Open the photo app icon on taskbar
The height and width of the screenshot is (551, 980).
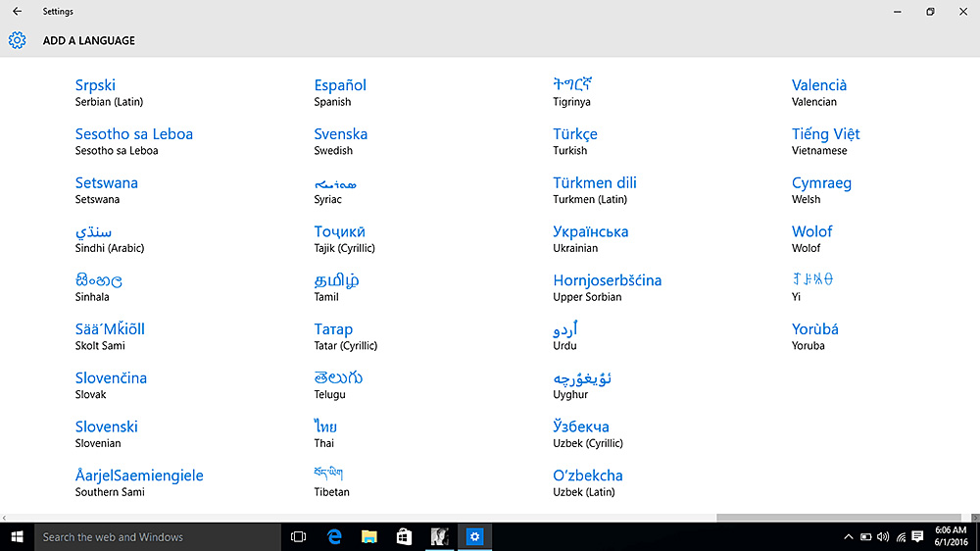coord(439,537)
